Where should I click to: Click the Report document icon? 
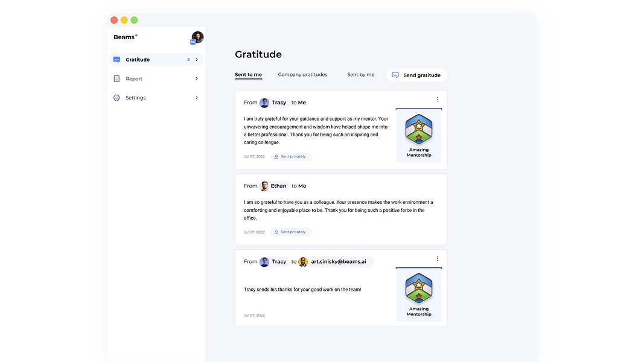point(116,78)
